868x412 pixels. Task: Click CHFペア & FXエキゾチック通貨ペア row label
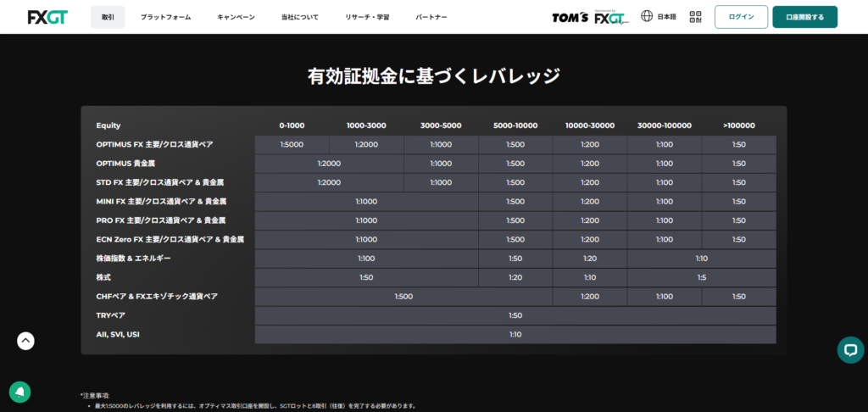pos(157,296)
